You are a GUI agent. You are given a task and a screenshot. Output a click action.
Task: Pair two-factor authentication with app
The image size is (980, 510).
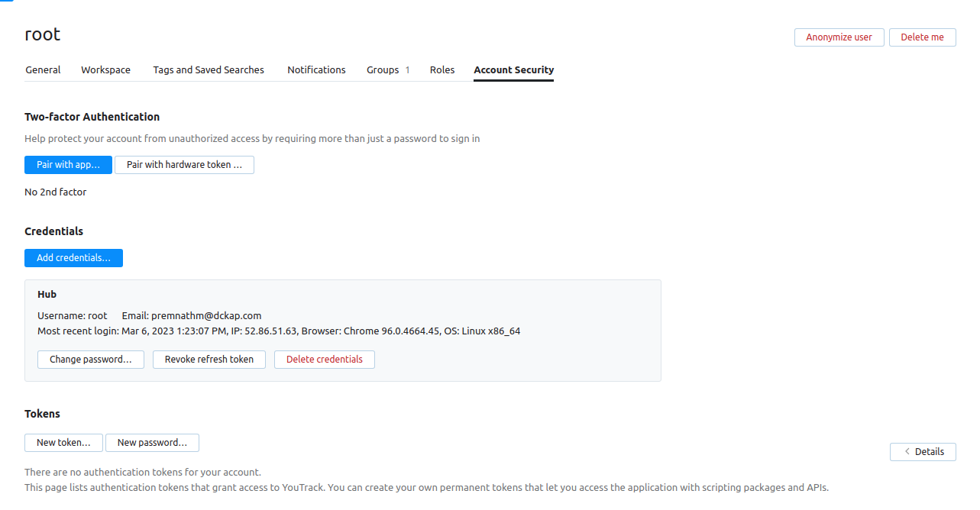[x=68, y=164]
